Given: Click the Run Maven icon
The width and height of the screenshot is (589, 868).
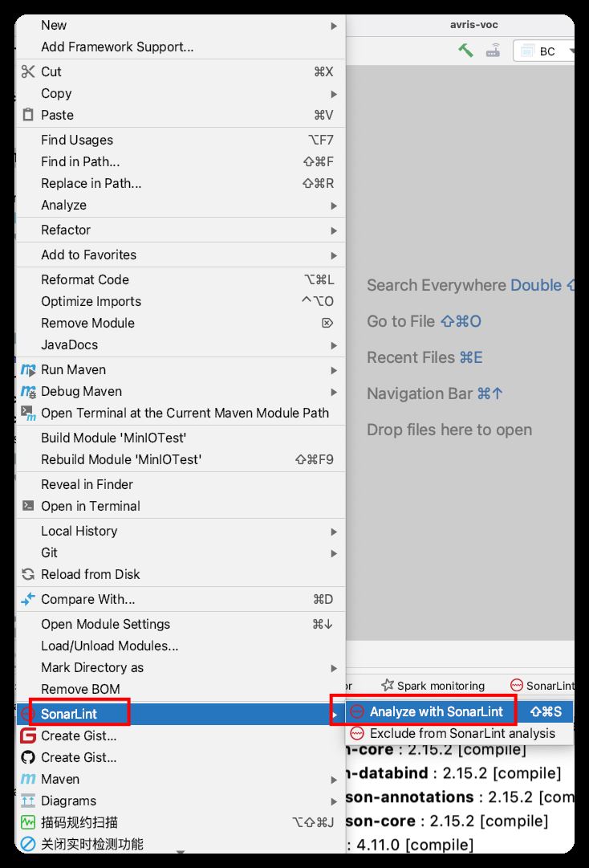Looking at the screenshot, I should (x=29, y=370).
